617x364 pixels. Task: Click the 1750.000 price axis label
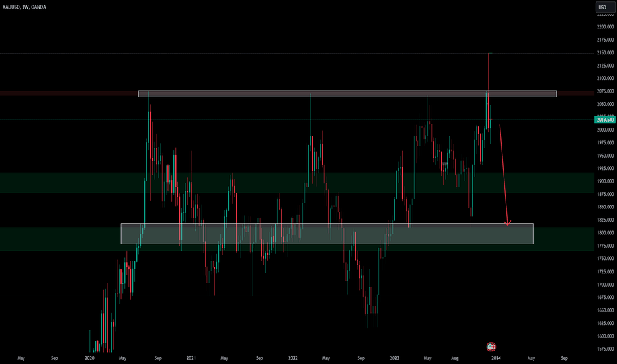tap(605, 259)
